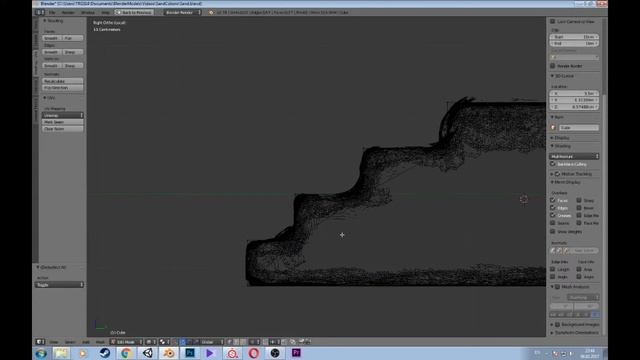Click the Back to Previous button
The image size is (640, 360).
(x=134, y=13)
